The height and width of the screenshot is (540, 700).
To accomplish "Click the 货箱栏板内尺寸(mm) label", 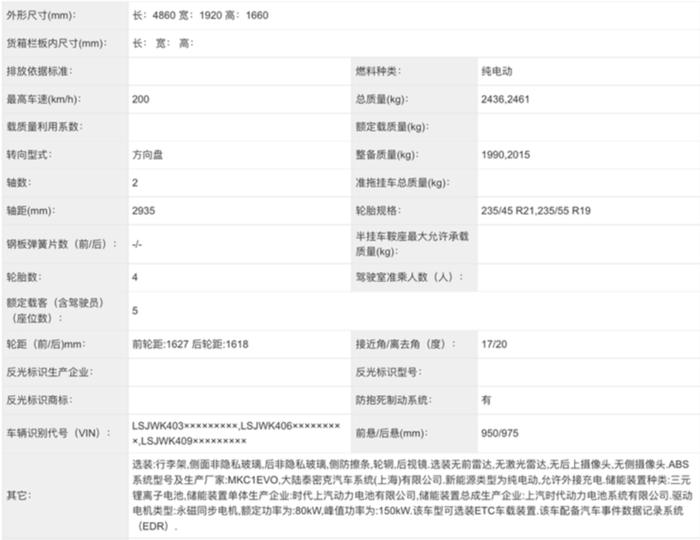I will [57, 44].
